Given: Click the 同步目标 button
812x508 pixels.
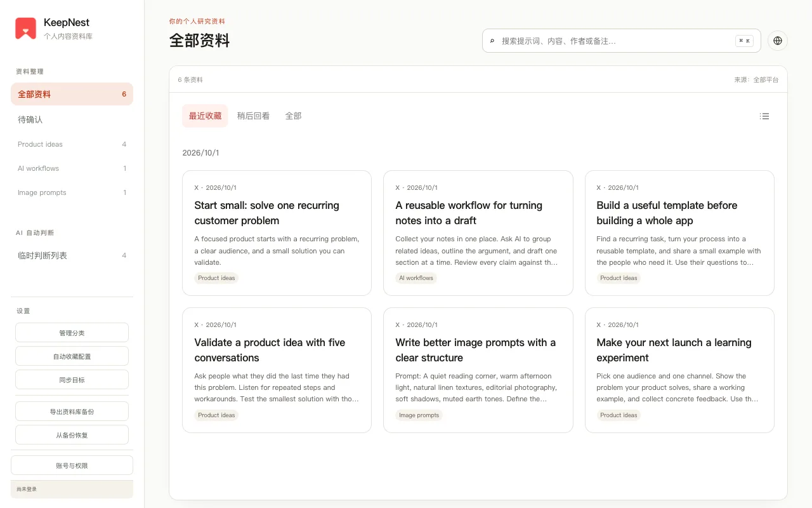Looking at the screenshot, I should 72,380.
